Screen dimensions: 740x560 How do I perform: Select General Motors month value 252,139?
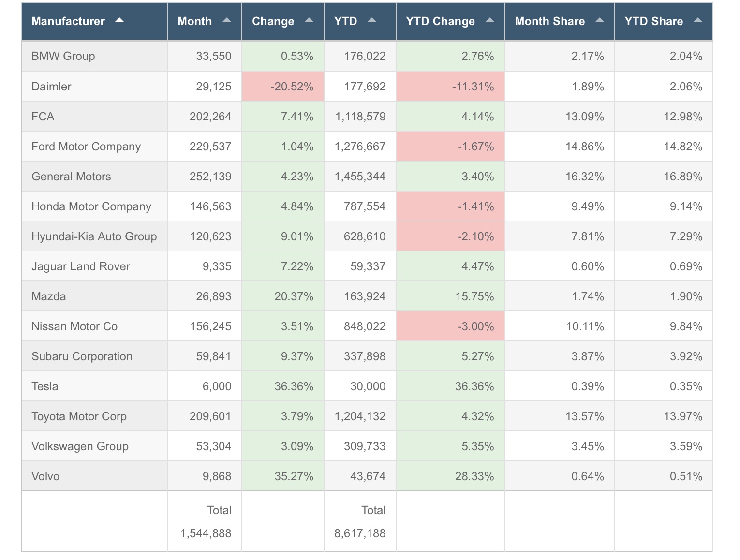pyautogui.click(x=210, y=177)
